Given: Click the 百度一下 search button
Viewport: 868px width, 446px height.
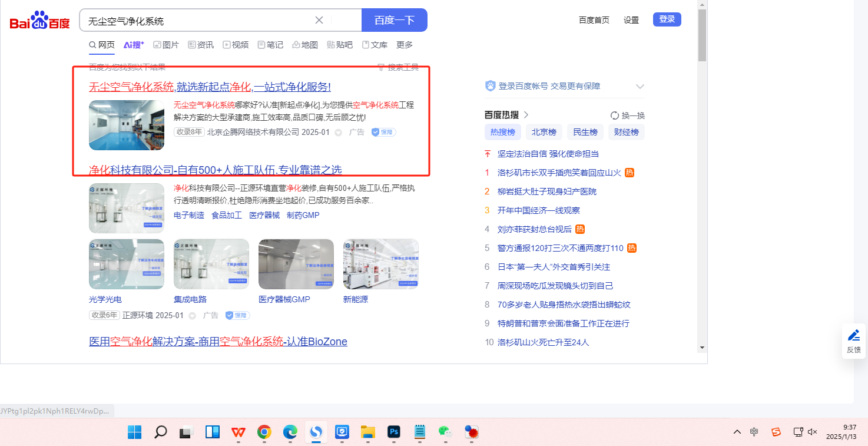Looking at the screenshot, I should (x=394, y=20).
